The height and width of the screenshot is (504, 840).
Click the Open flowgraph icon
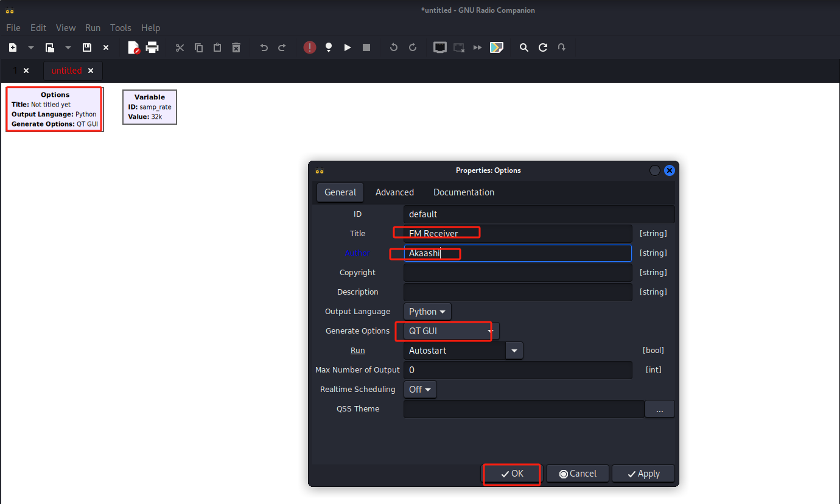50,47
